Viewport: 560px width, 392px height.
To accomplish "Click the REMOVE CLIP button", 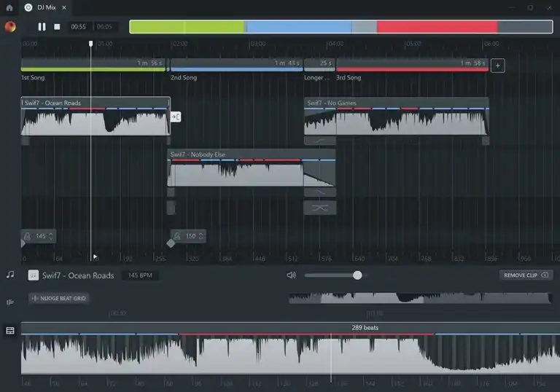I will pyautogui.click(x=526, y=275).
